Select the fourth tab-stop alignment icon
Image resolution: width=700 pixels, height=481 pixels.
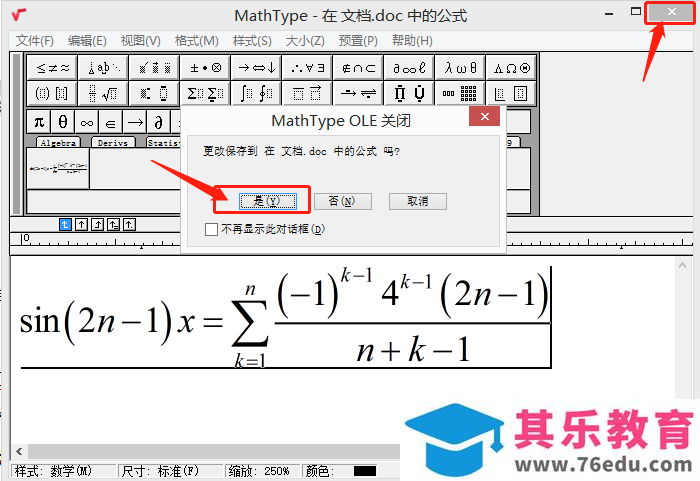[113, 224]
